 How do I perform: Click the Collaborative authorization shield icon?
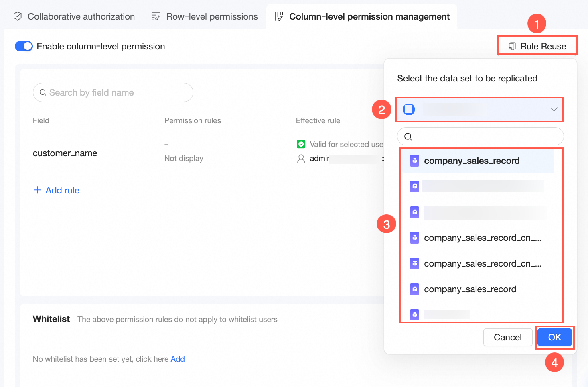point(18,16)
